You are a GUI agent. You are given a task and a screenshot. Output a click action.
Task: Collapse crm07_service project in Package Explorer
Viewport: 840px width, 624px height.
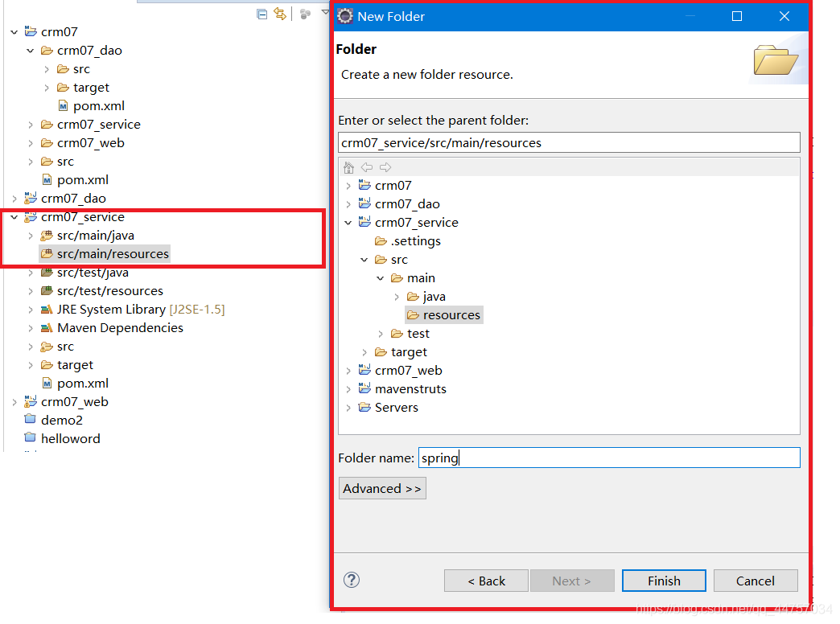click(x=14, y=217)
